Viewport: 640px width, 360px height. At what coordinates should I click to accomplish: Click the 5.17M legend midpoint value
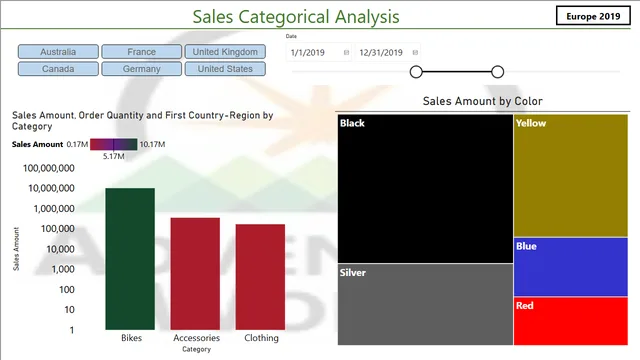tap(113, 156)
